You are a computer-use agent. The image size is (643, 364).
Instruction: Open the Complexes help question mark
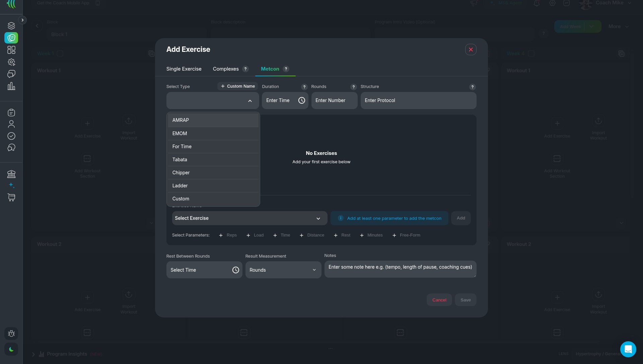click(x=245, y=69)
